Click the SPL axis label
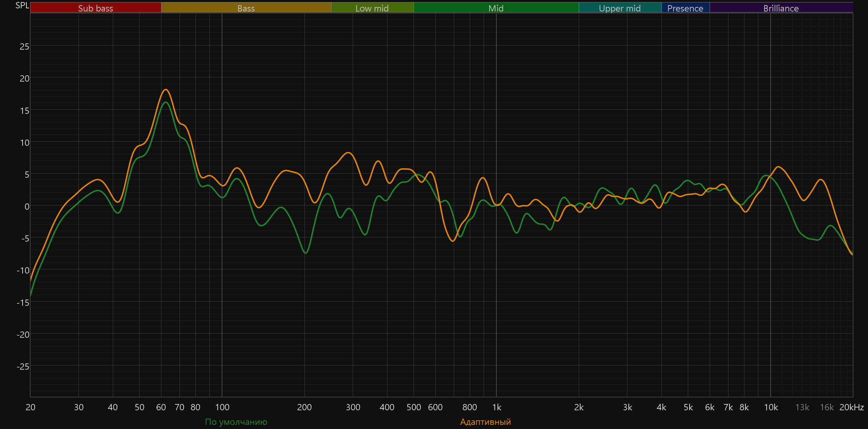868x429 pixels. [22, 6]
